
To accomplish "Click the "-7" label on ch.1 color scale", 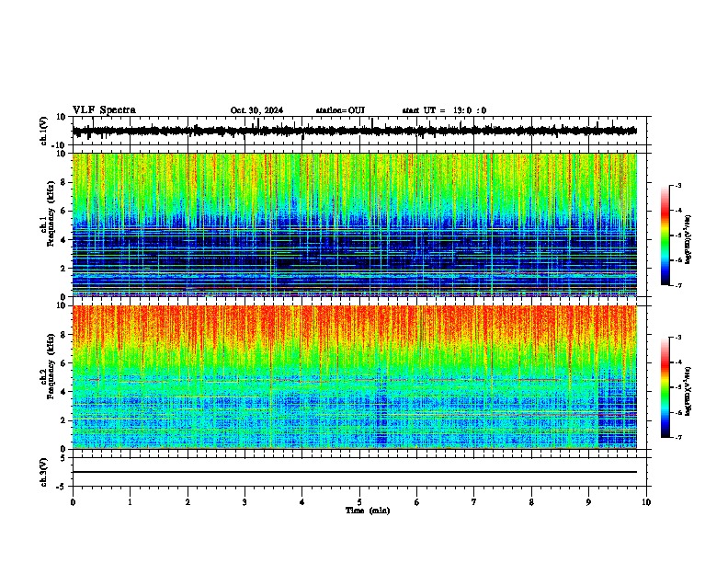I will tap(678, 285).
